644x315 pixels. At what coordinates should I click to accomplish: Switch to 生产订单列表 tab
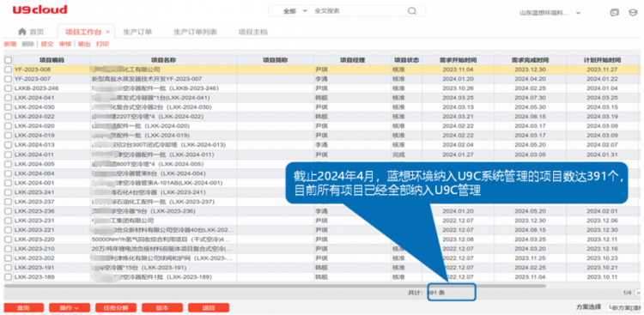(x=195, y=32)
